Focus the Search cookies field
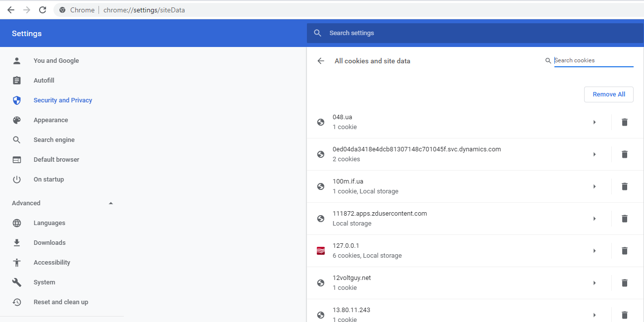The image size is (644, 322). point(594,61)
